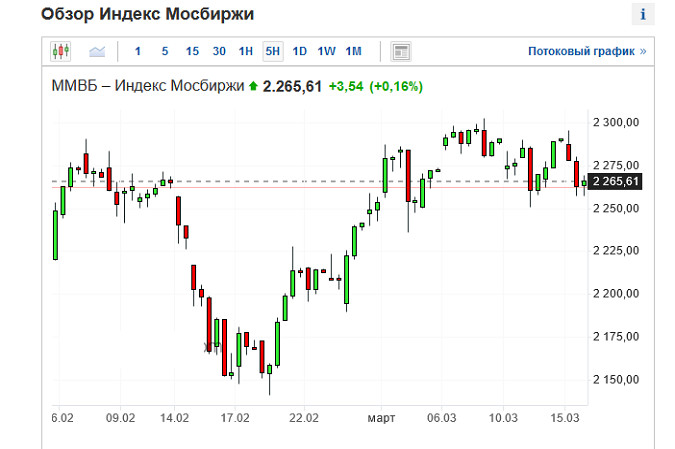
Task: Click the 15.03 date axis label
Action: coord(565,418)
